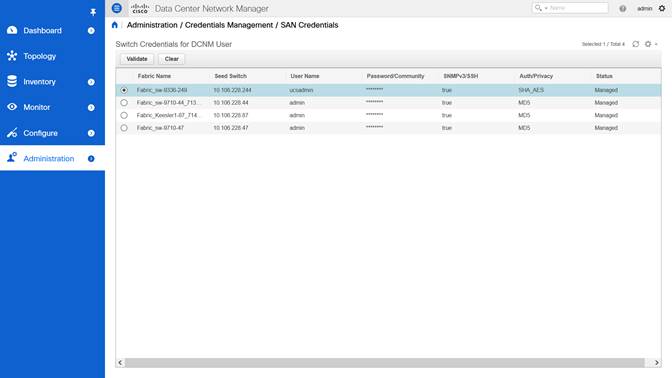
Task: Sort by Seed Switch column header
Action: tap(231, 76)
